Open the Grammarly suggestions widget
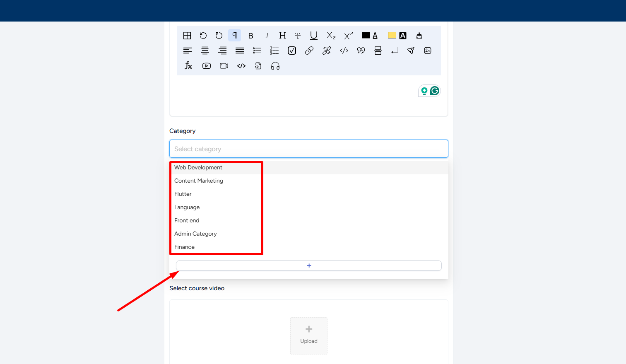The image size is (626, 364). (x=434, y=91)
